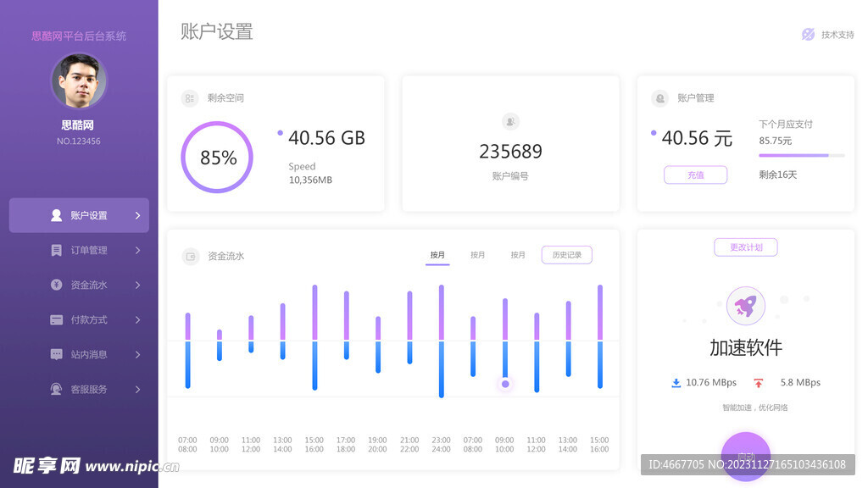Screen dimensions: 868x488
Task: Select the 账户设置 person icon in sidebar
Action: click(x=54, y=214)
